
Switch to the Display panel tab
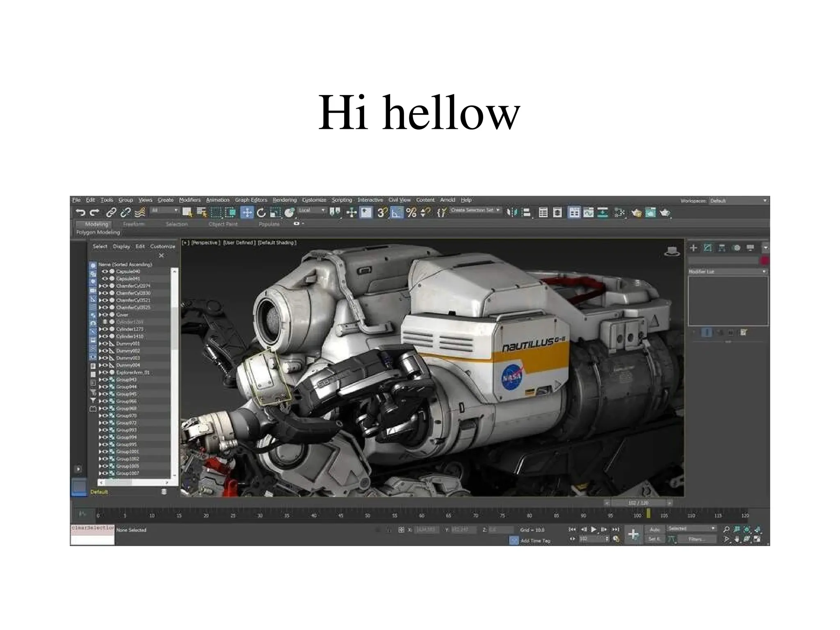[x=751, y=248]
